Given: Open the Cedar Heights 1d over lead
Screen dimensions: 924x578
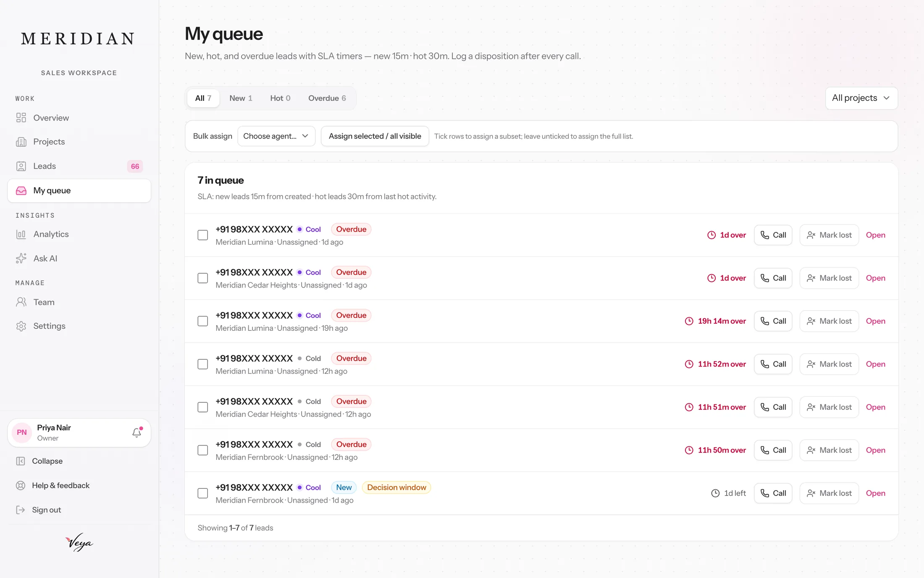Looking at the screenshot, I should click(x=875, y=278).
